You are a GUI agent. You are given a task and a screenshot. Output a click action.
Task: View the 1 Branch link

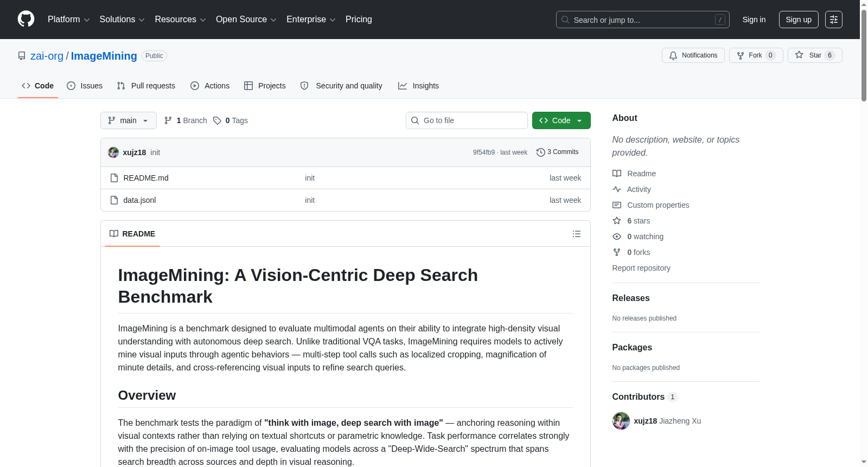point(186,120)
